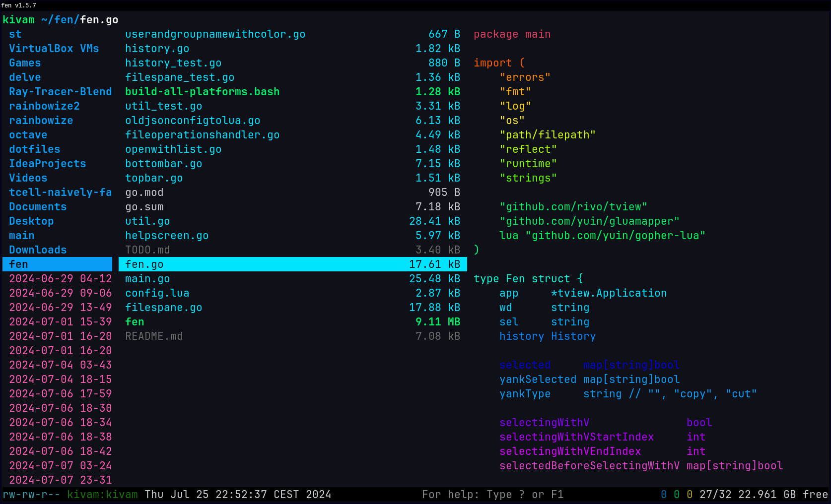
Task: Select the go.sum file
Action: coord(293,207)
